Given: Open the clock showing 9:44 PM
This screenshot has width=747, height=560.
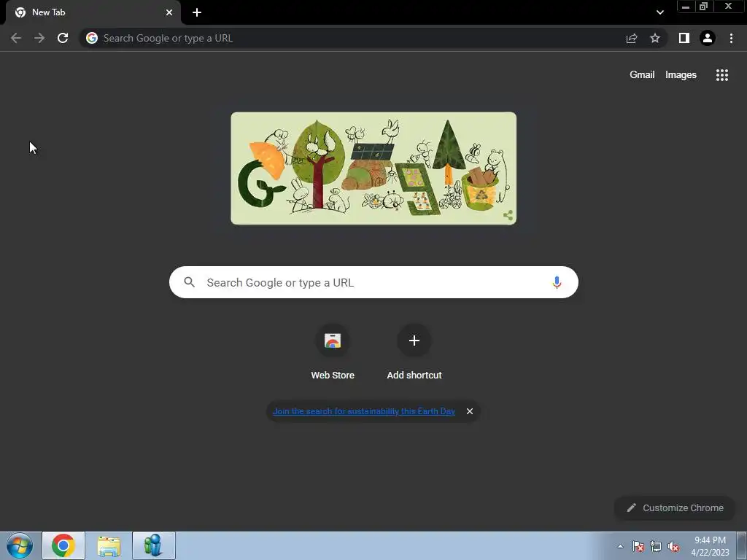Looking at the screenshot, I should point(710,546).
